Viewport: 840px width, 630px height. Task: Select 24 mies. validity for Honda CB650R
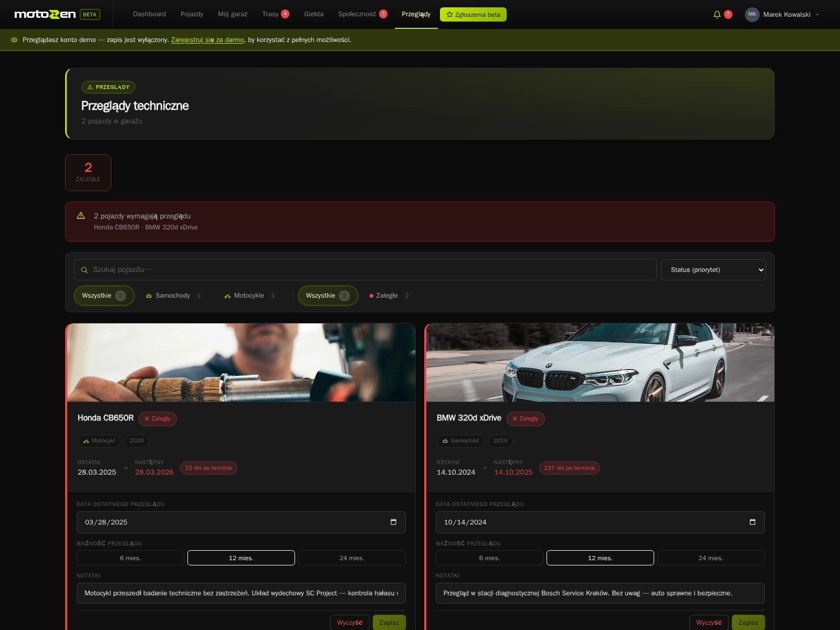pyautogui.click(x=352, y=558)
